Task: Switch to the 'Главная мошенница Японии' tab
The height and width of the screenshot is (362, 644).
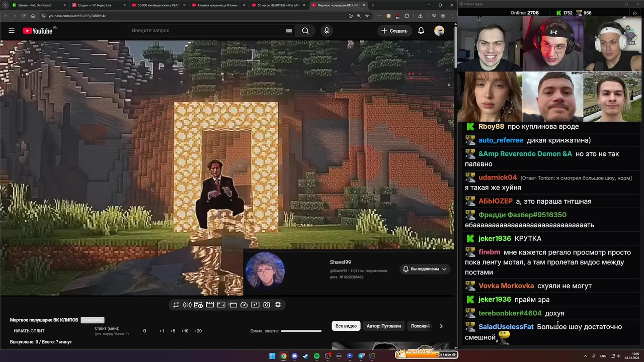Action: coord(218,5)
